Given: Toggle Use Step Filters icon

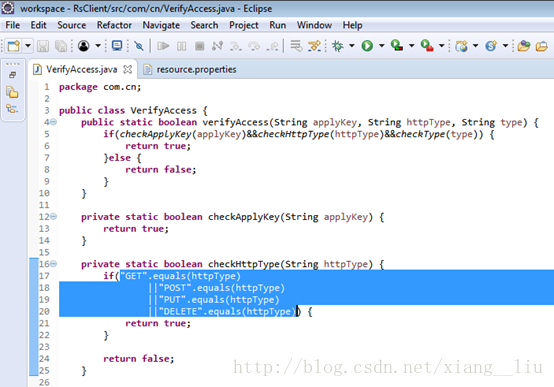Looking at the screenshot, I should (x=314, y=46).
